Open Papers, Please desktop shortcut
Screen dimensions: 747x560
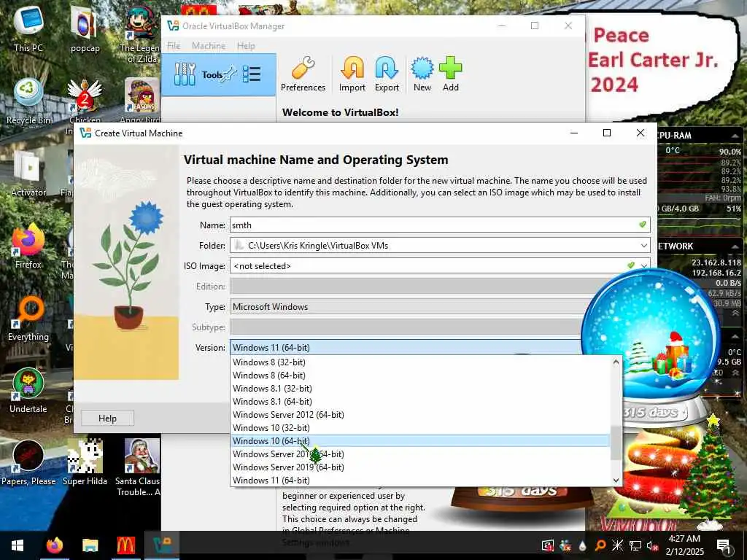point(28,462)
